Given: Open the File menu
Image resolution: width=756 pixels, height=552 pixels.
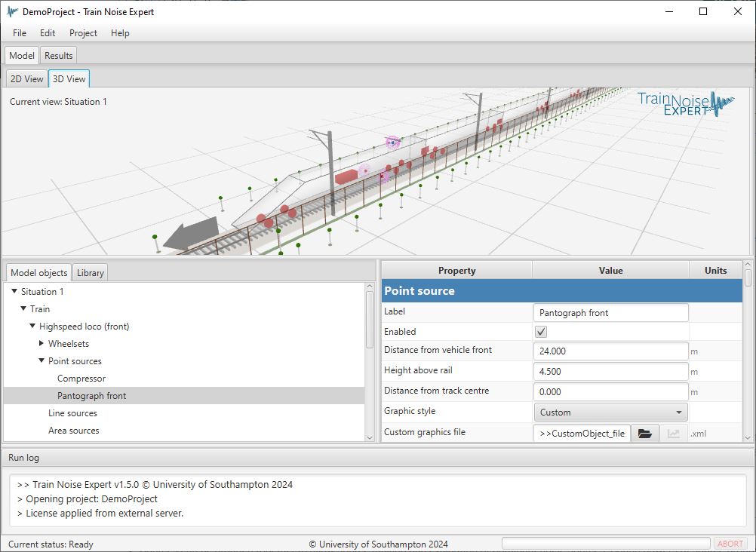Looking at the screenshot, I should tap(20, 32).
